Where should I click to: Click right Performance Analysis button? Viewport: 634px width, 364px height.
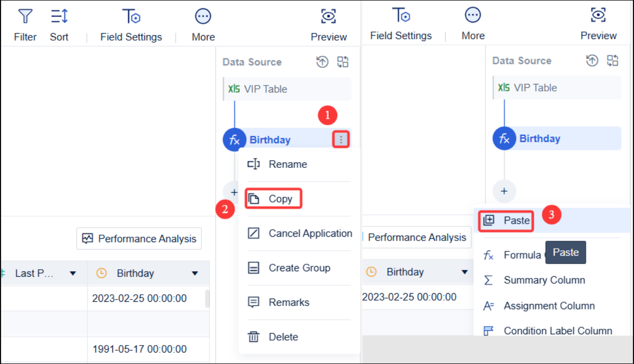[x=417, y=238]
